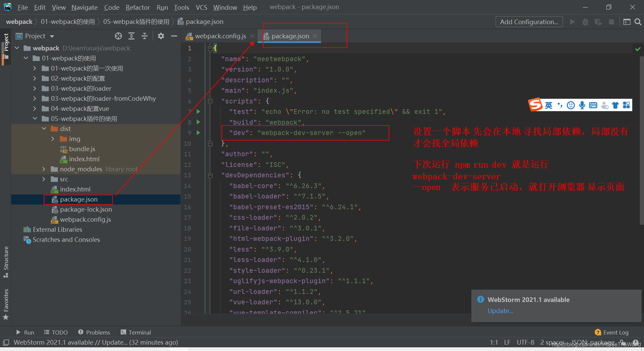644x351 pixels.
Task: Click the status bar tool windows toggle icon
Action: pyautogui.click(x=6, y=343)
